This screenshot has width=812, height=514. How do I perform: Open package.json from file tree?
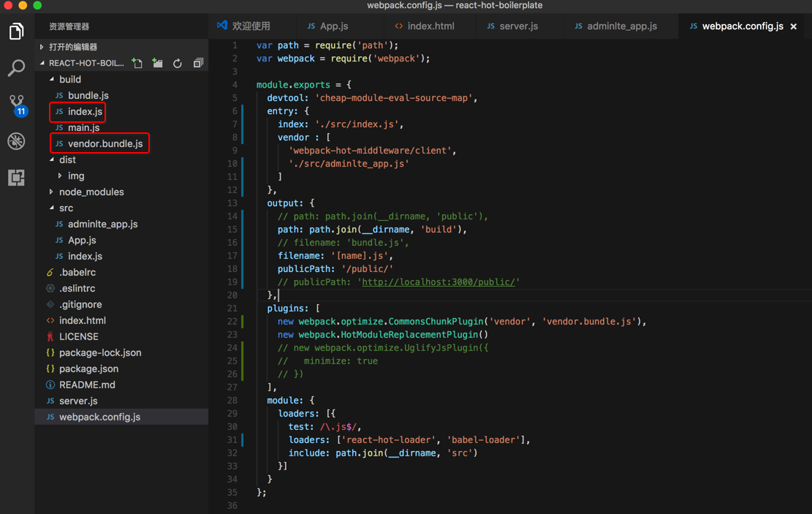(x=88, y=369)
